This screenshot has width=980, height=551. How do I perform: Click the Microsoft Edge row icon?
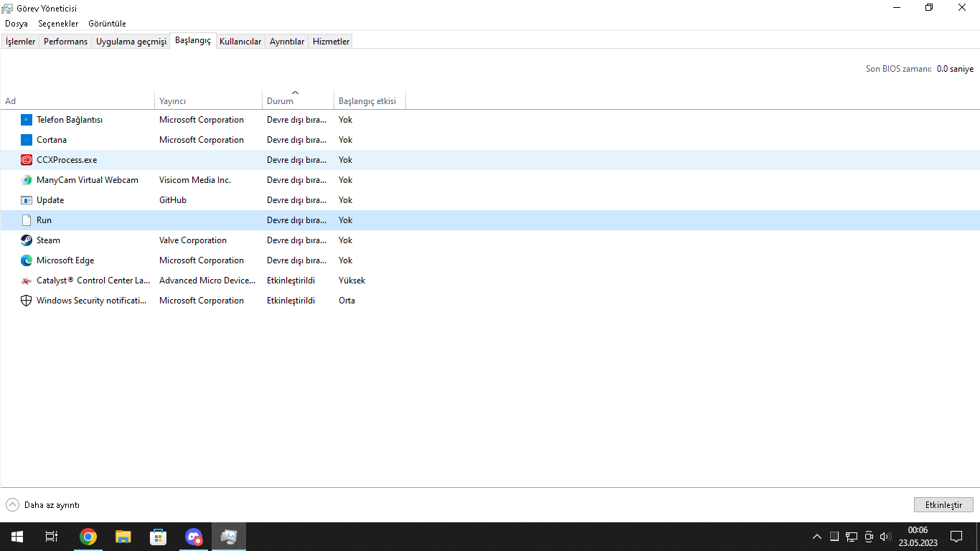27,260
